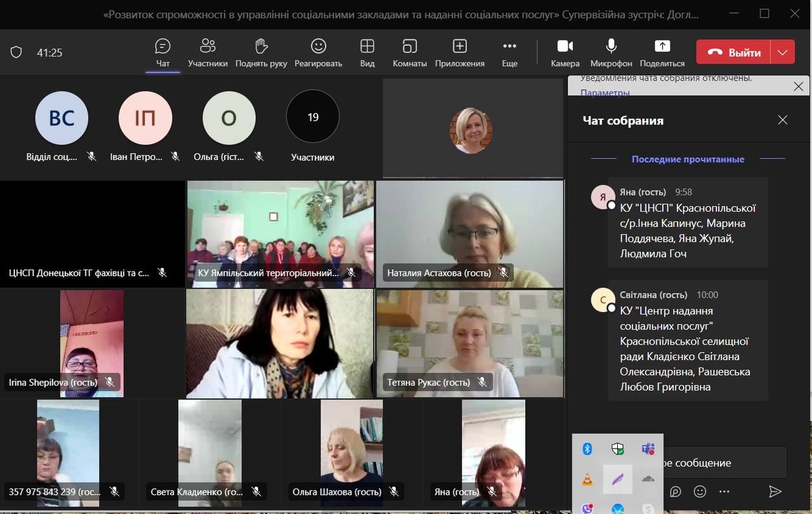Viewport: 812px width, 514px height.
Task: Click Яна's avatar in chat
Action: tap(602, 197)
